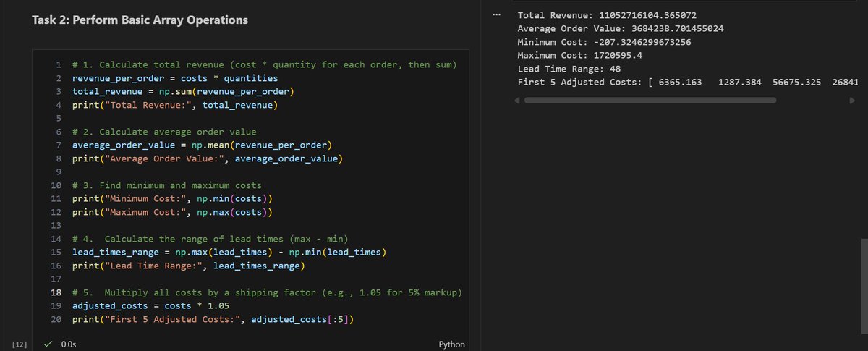Screen dimensions: 868x351
Task: Click the right arrow of the output scrollbar
Action: (x=852, y=101)
